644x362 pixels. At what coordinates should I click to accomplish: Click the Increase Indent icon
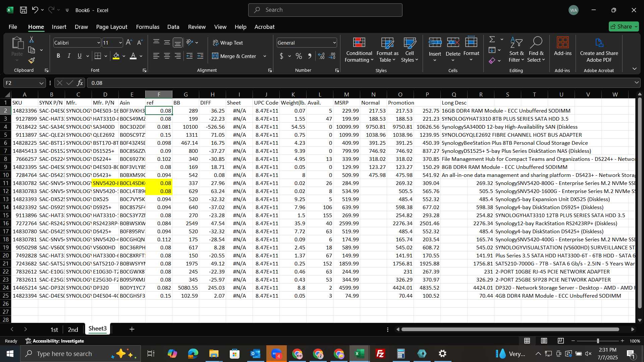[200, 56]
